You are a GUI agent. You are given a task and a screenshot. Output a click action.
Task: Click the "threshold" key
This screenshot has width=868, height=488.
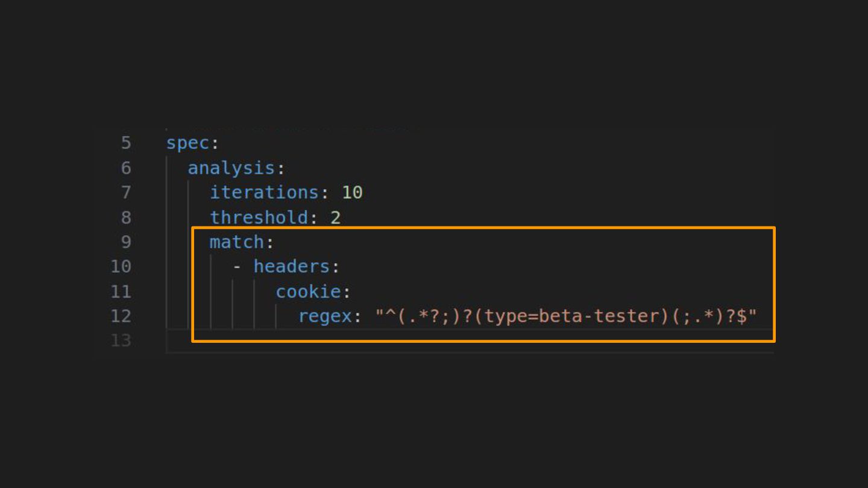[x=259, y=217]
